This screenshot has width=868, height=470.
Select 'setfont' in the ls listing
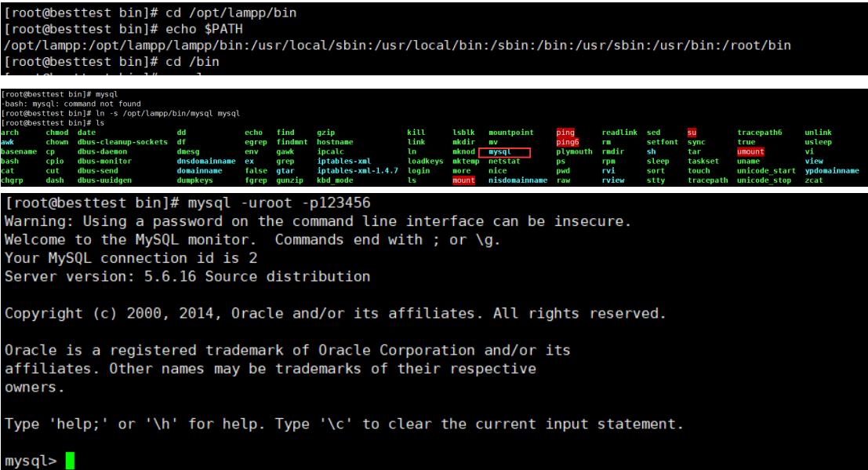coord(662,142)
